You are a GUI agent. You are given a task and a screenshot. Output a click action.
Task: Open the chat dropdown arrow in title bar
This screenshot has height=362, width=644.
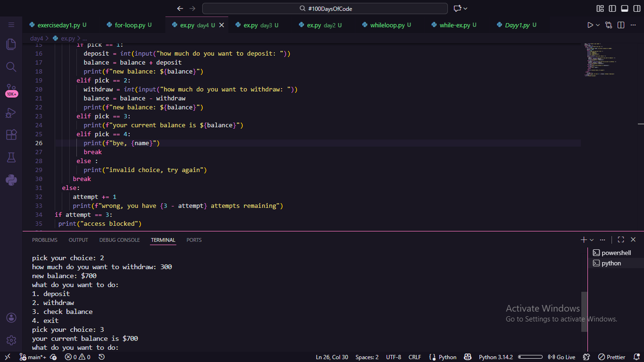click(465, 9)
